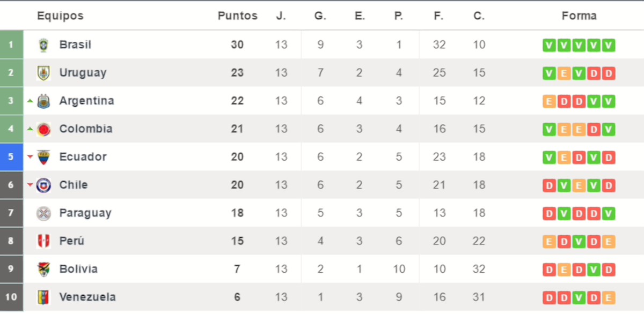Click the Bolivia team crest icon
644x314 pixels.
pyautogui.click(x=43, y=269)
